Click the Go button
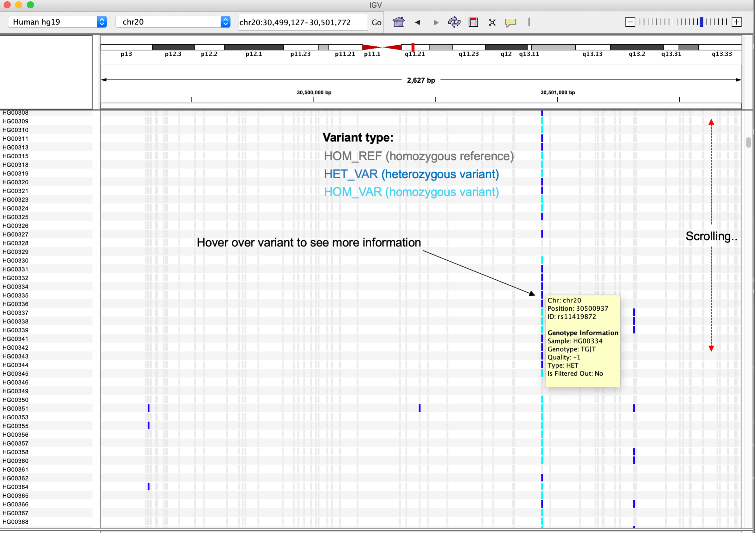 [376, 22]
